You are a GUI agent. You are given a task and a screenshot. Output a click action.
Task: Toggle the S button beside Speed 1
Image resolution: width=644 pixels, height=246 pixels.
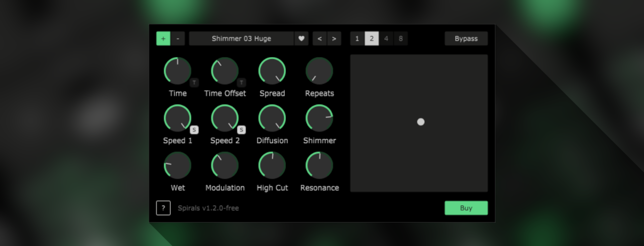pos(194,130)
